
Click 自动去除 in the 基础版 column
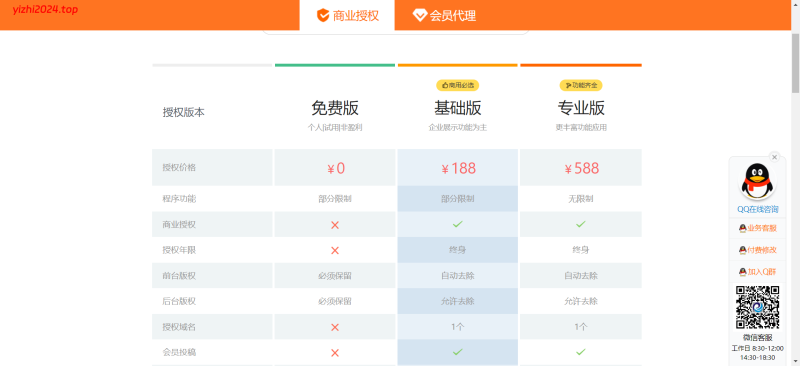point(458,276)
